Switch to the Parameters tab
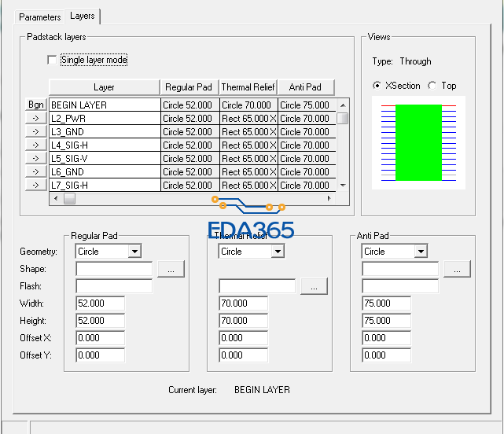This screenshot has height=434, width=504. [x=39, y=17]
